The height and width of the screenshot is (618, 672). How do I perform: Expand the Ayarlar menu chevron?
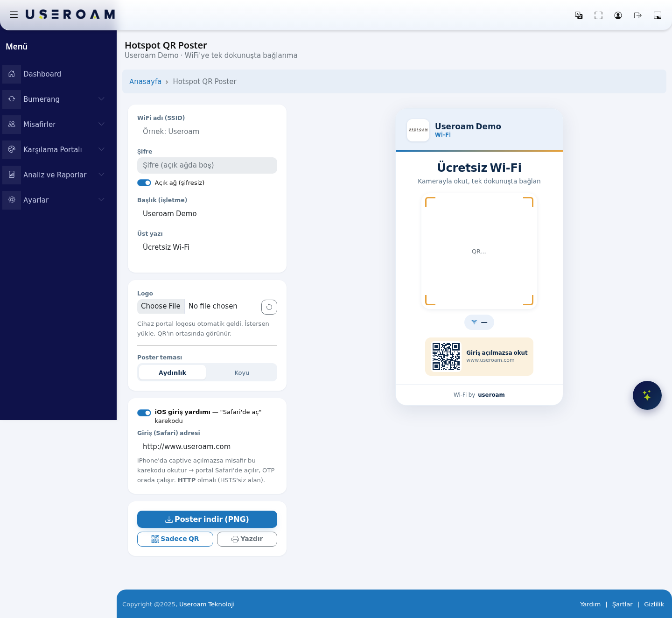point(101,200)
